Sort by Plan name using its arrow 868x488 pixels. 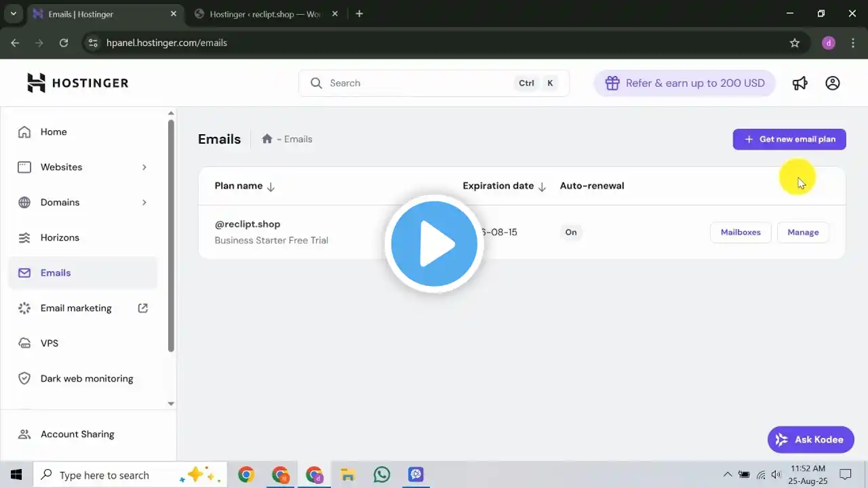(x=271, y=186)
